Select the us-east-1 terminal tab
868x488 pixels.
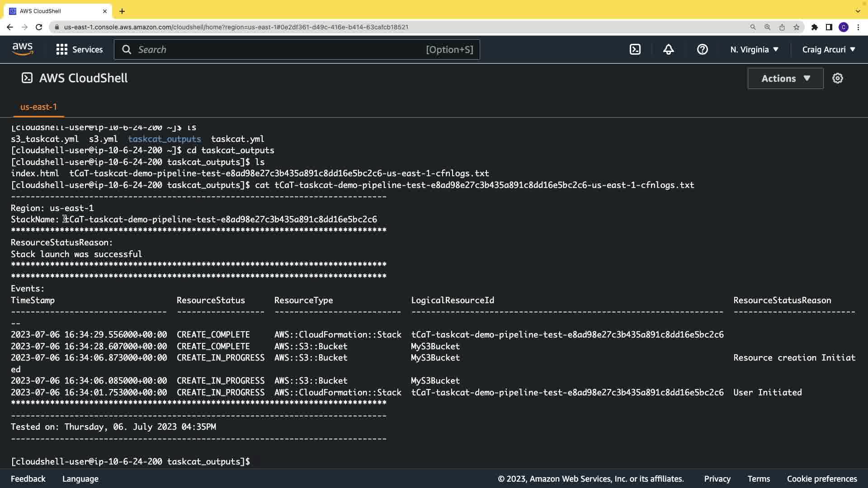coord(38,107)
